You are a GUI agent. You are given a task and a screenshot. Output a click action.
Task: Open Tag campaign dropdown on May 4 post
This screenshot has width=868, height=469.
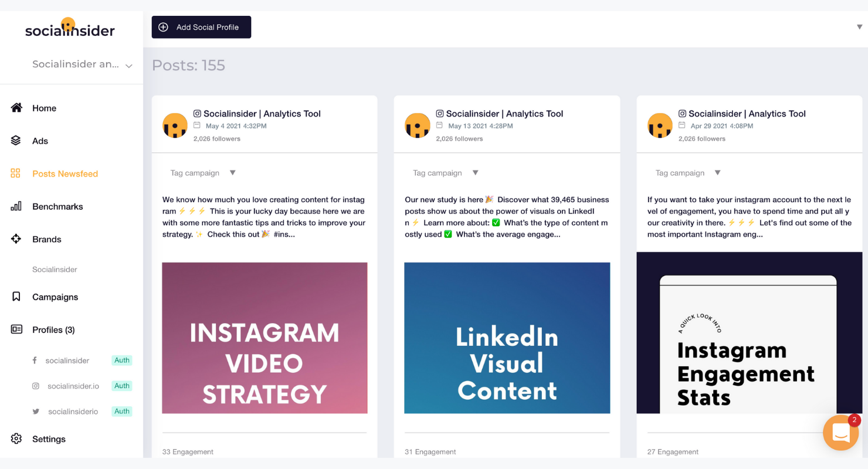[x=203, y=173]
